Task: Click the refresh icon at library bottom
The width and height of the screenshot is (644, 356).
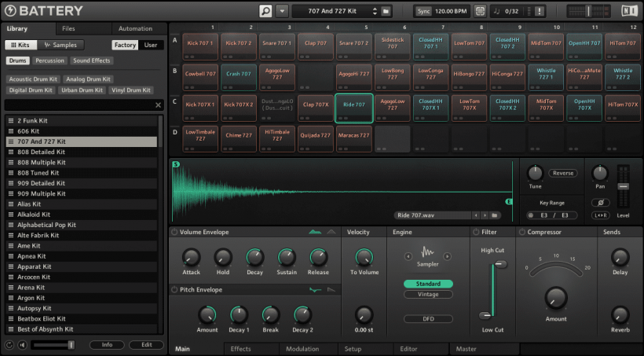Action: (x=9, y=345)
